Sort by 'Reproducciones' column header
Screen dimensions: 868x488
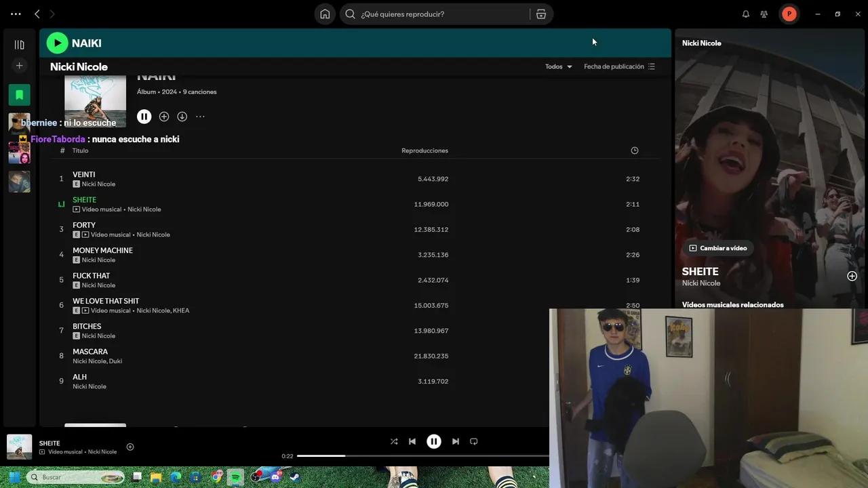(x=425, y=150)
